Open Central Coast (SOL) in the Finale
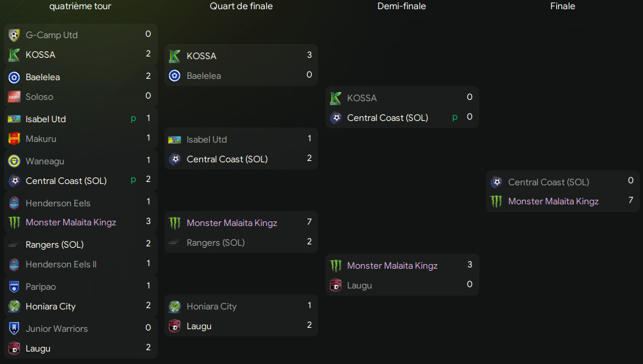 (549, 182)
